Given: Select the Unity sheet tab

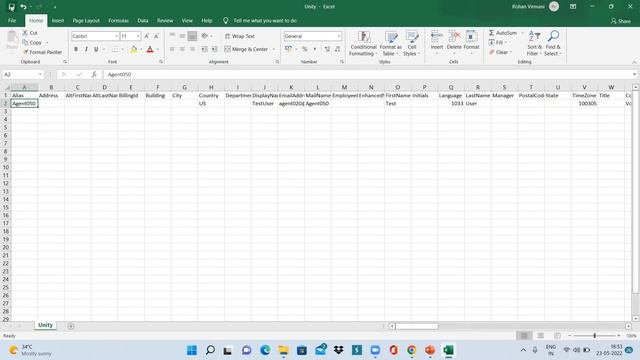Looking at the screenshot, I should pyautogui.click(x=45, y=325).
